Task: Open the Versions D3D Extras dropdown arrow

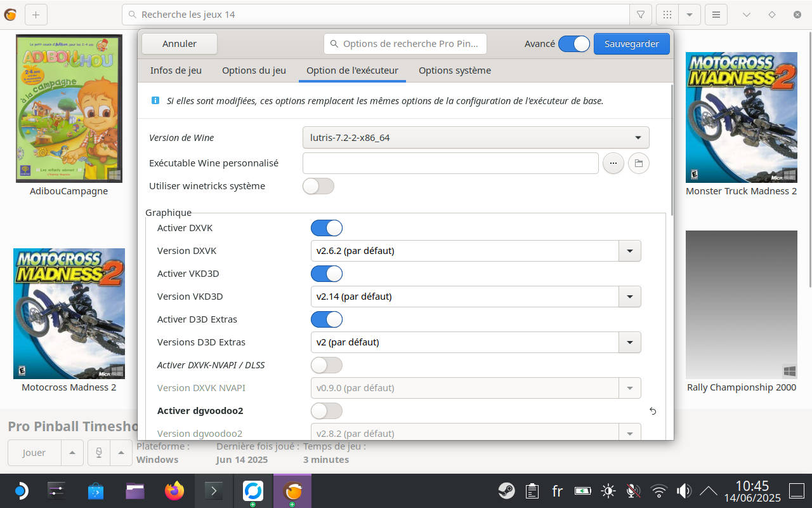Action: click(x=630, y=342)
